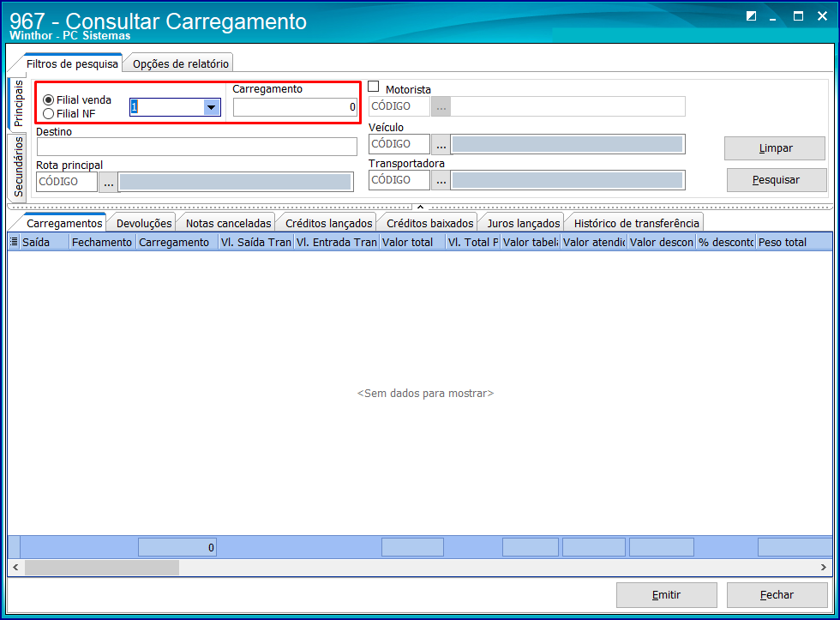
Task: Sort by the Peso total column header
Action: (x=794, y=242)
